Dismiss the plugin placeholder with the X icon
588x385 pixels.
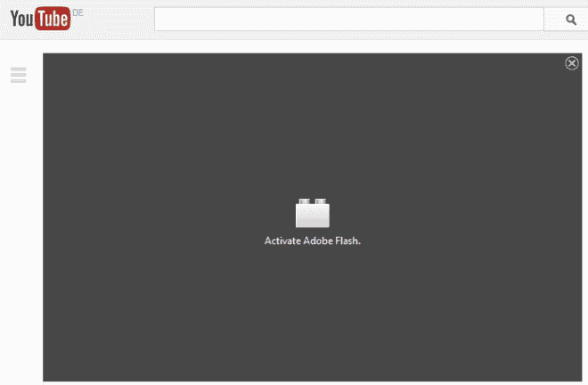tap(572, 63)
